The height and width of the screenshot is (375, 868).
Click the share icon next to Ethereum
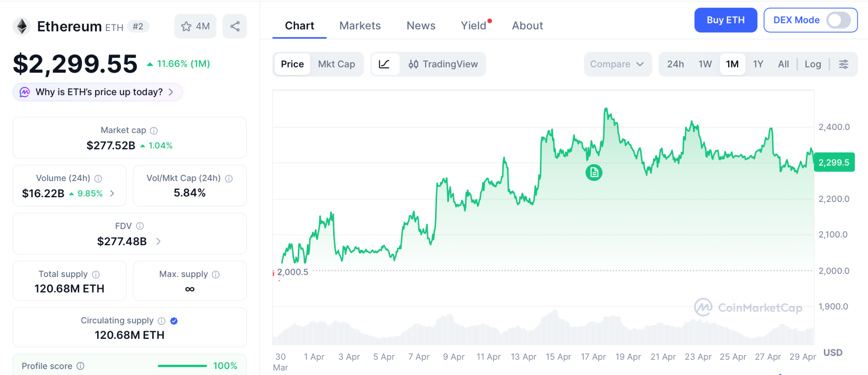tap(235, 26)
